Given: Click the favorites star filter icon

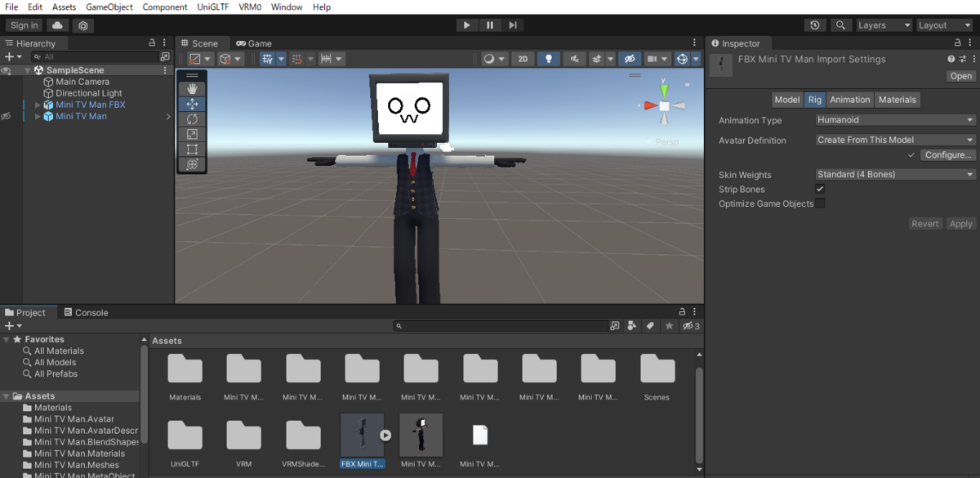Looking at the screenshot, I should (x=669, y=326).
